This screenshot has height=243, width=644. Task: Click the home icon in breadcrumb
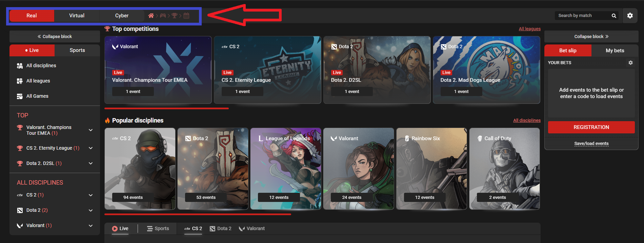coord(151,16)
